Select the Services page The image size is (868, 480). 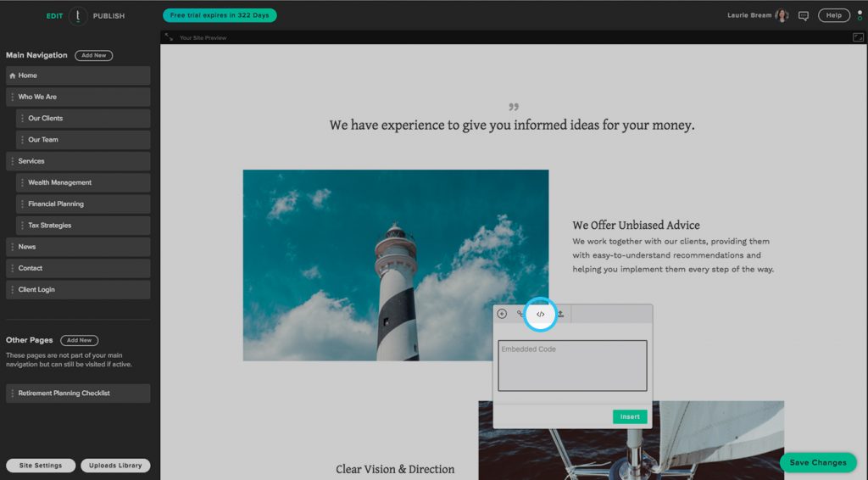78,161
